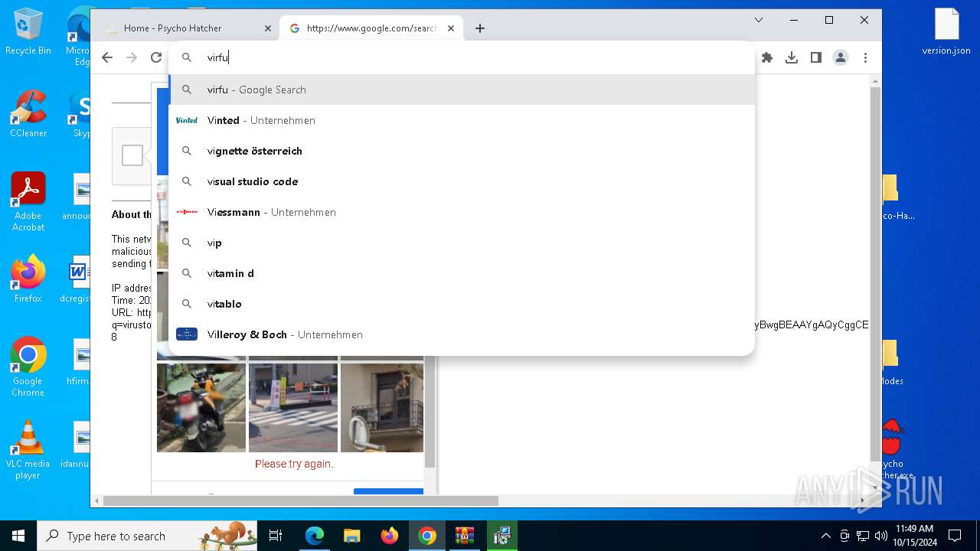Launch Microsoft Edge from the taskbar
980x551 pixels.
pos(315,536)
